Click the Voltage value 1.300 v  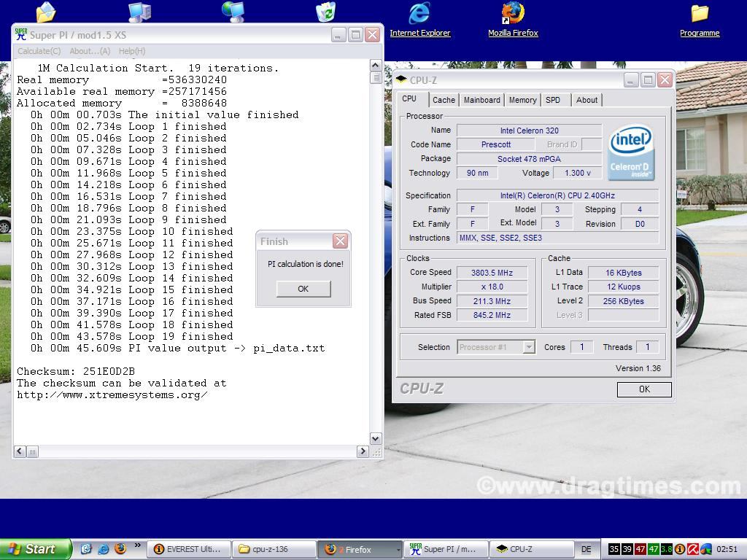click(578, 173)
